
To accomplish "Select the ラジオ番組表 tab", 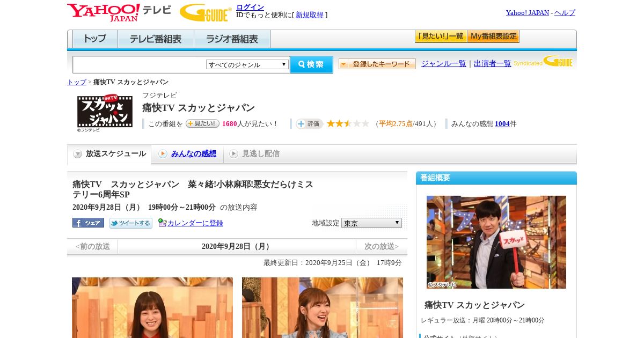I will (232, 39).
